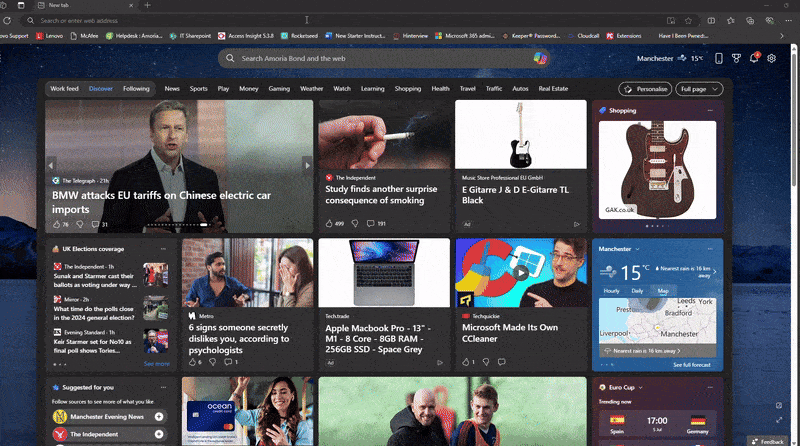Open page settings gear icon

[771, 58]
